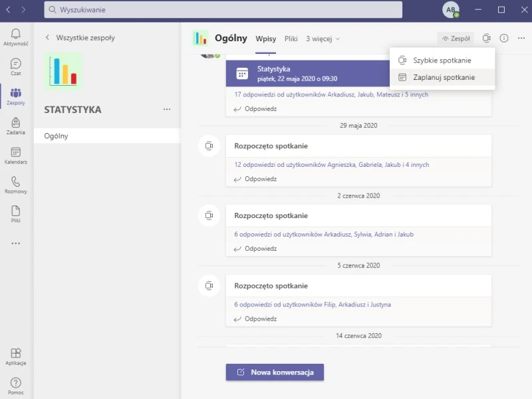Click the 'Nowa konwersacja' button
Viewport: 532px width, 399px height.
[275, 372]
